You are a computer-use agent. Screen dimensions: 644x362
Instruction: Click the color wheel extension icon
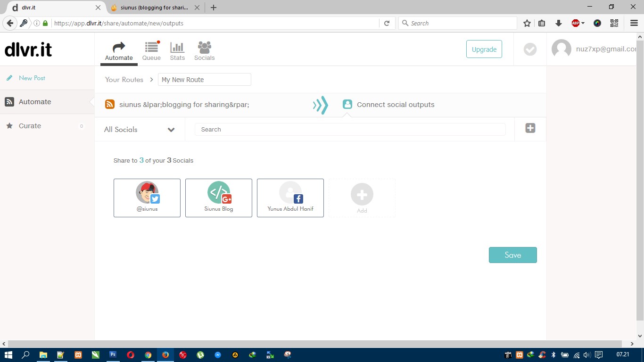coord(597,23)
